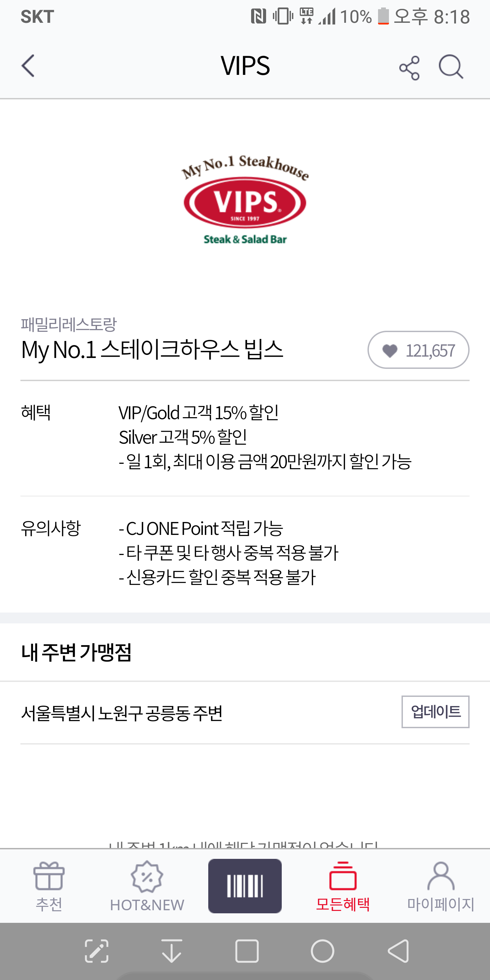Image resolution: width=490 pixels, height=980 pixels.
Task: Tap the My No.1 스테이크하우스 빕스 name
Action: (x=152, y=349)
